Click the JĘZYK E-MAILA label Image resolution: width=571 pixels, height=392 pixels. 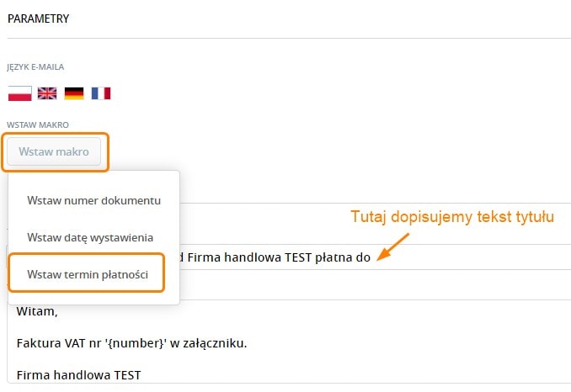pos(35,66)
